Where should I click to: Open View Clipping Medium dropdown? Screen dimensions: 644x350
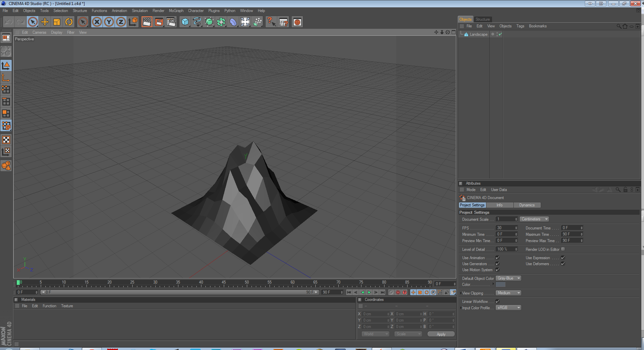[508, 293]
